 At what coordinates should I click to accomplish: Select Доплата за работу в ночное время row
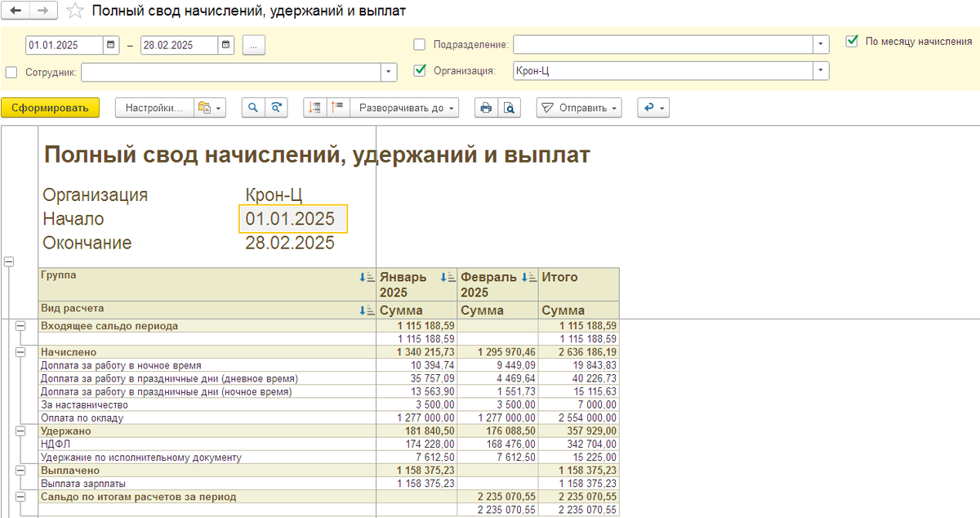121,365
